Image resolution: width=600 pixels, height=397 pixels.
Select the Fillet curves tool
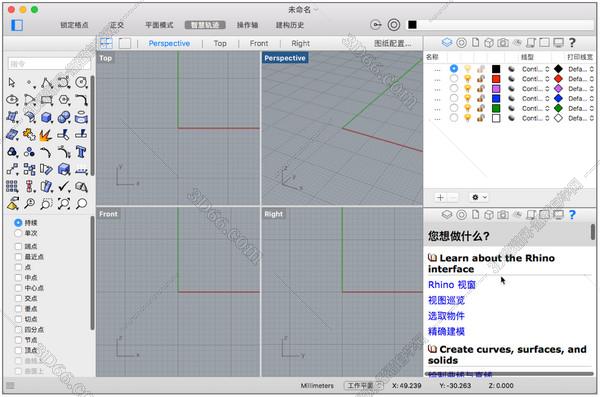click(81, 100)
